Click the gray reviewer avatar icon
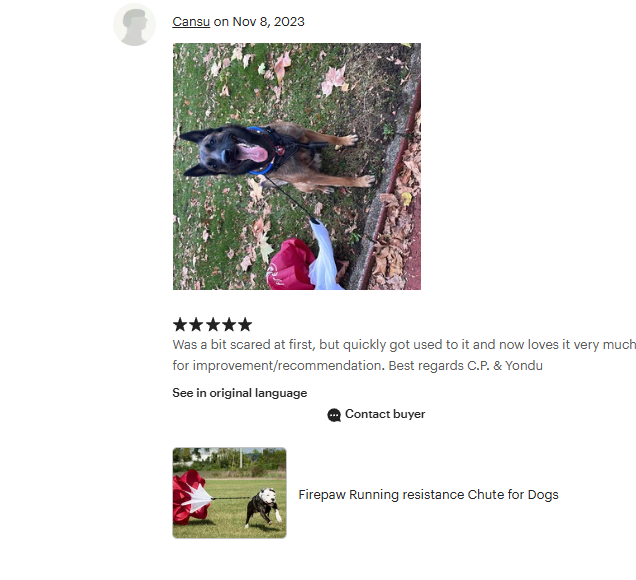 point(134,25)
